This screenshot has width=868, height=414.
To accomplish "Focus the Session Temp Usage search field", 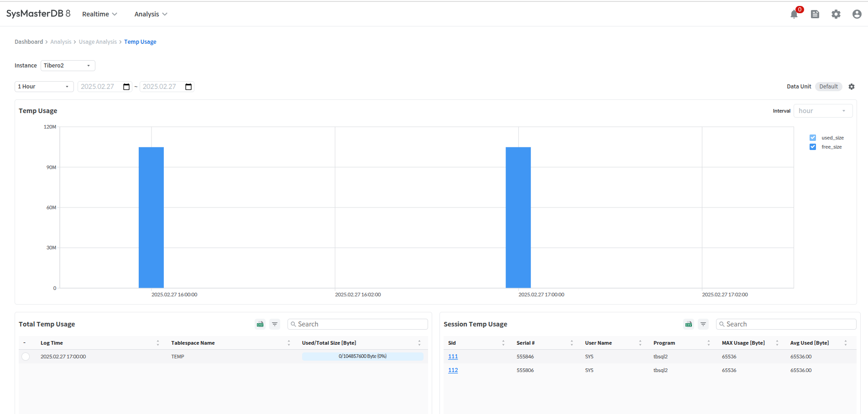I will click(x=786, y=324).
